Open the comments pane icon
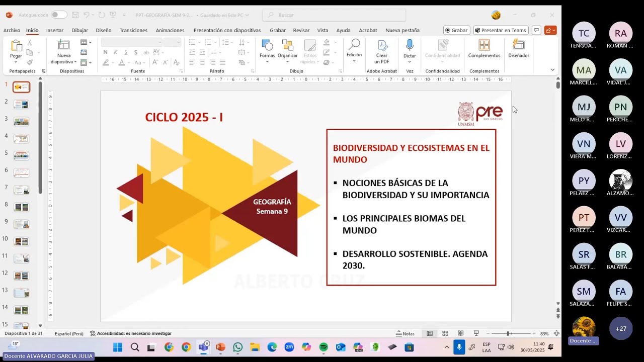This screenshot has height=362, width=644. (536, 30)
